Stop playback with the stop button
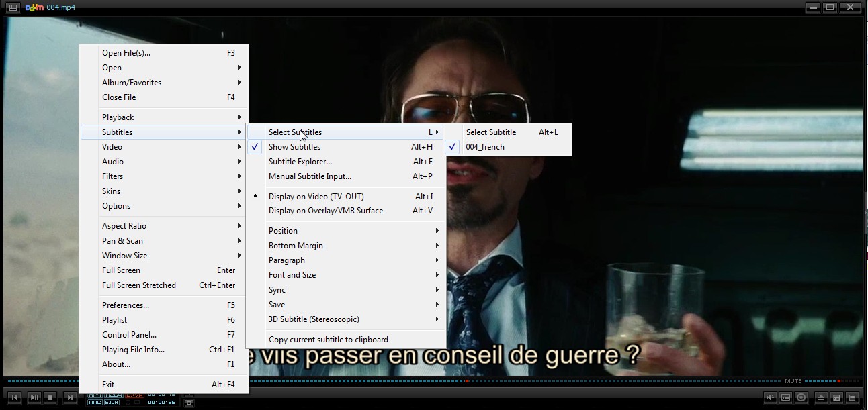This screenshot has width=868, height=410. (x=51, y=398)
